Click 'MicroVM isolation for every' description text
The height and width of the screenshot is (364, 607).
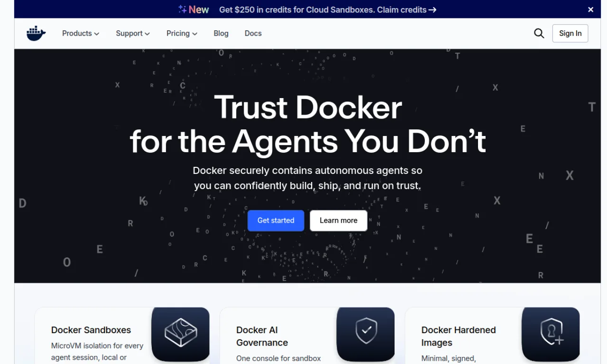coord(97,346)
